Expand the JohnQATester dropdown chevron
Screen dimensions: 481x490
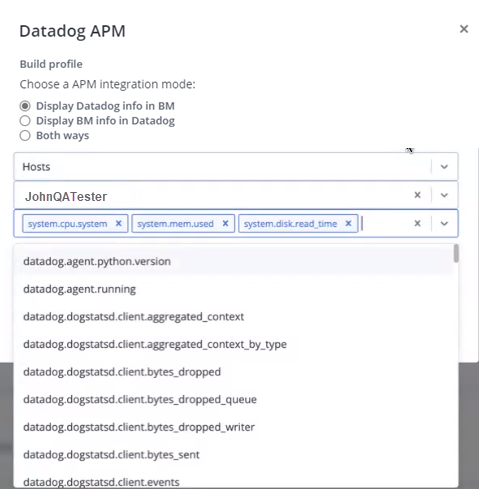click(x=444, y=195)
